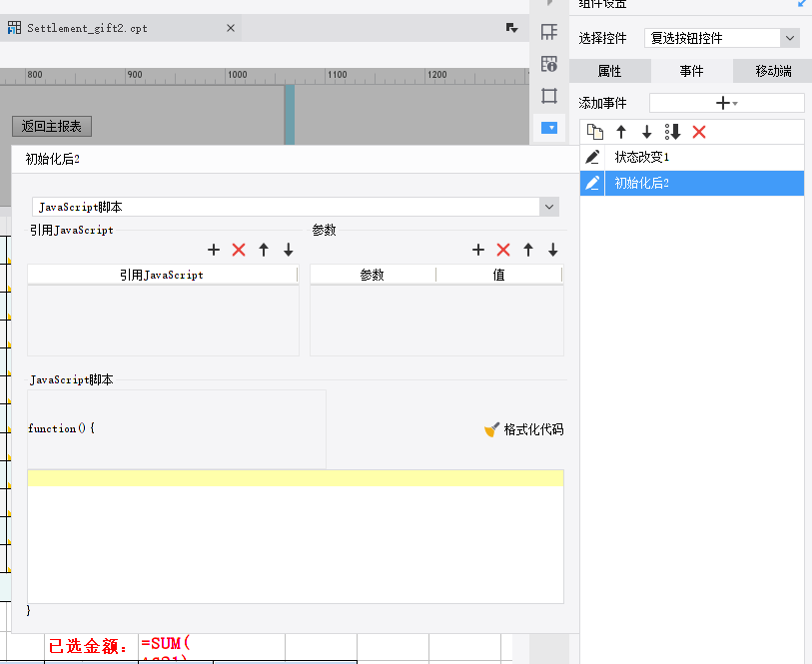Delete the selected referenced JavaScript entry
The height and width of the screenshot is (664, 812).
239,250
